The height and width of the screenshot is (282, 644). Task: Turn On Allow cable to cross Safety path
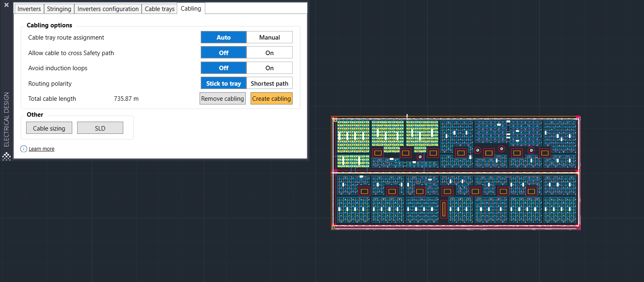point(269,53)
